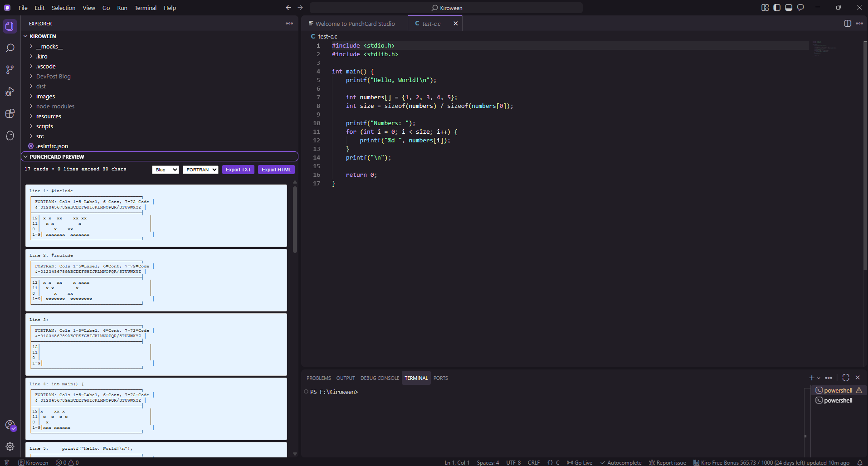Open terminal panel more actions ellipsis
Screen dimensions: 868x466
click(x=829, y=378)
